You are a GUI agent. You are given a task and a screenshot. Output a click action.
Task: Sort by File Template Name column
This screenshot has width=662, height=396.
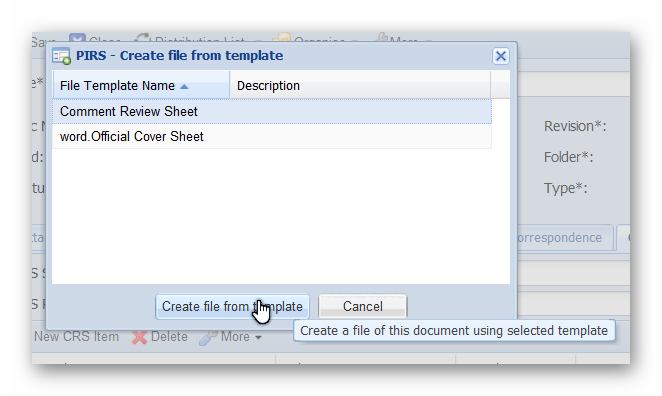(x=141, y=86)
